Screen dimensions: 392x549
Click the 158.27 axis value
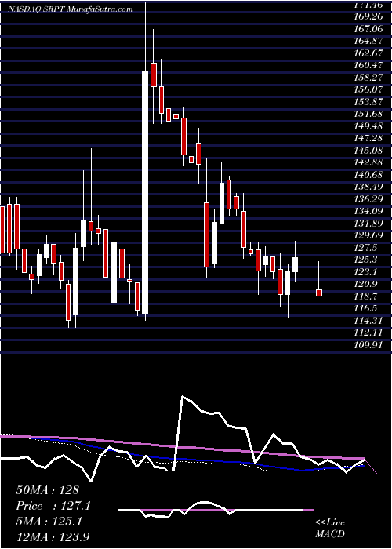(x=369, y=77)
